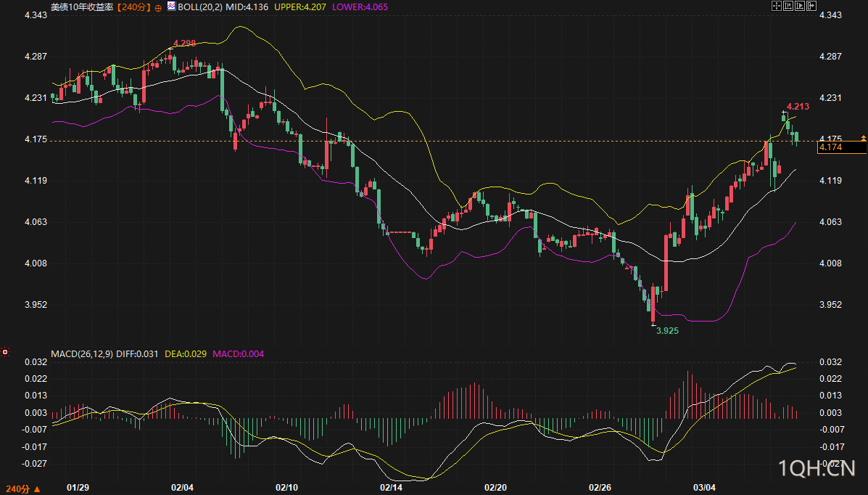868x495 pixels.
Task: Click the red sun-shaped marker left of MACD
Action: pos(5,352)
